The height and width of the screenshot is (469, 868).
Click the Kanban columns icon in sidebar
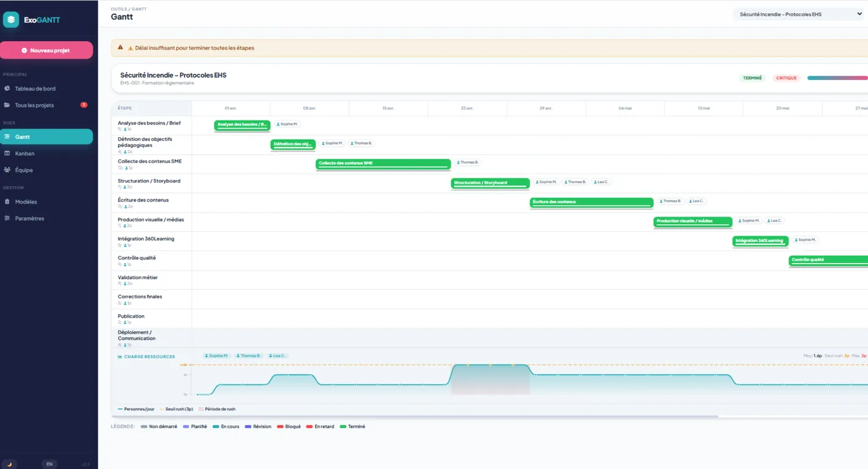pos(7,153)
